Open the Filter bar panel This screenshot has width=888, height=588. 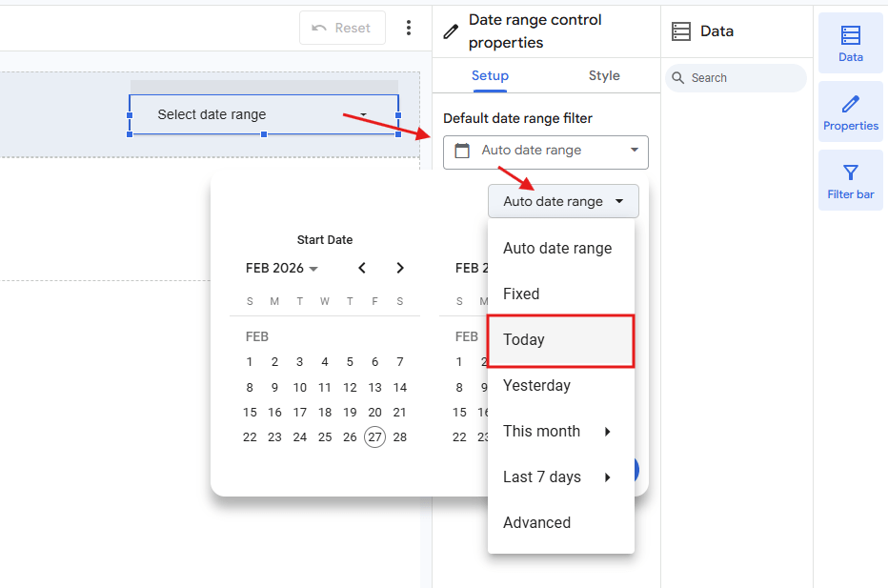850,180
